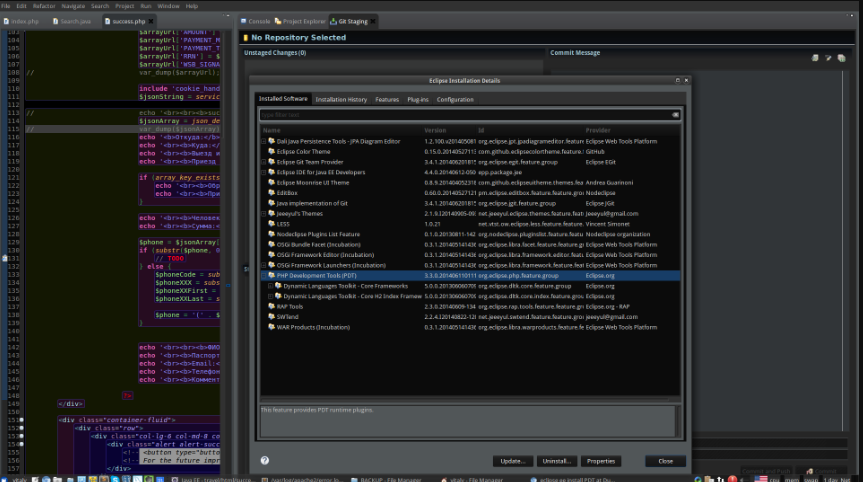Expand Dynamic Languages Toolkit - Core H2 Index
Viewport: 863px width, 482px height.
(x=270, y=296)
